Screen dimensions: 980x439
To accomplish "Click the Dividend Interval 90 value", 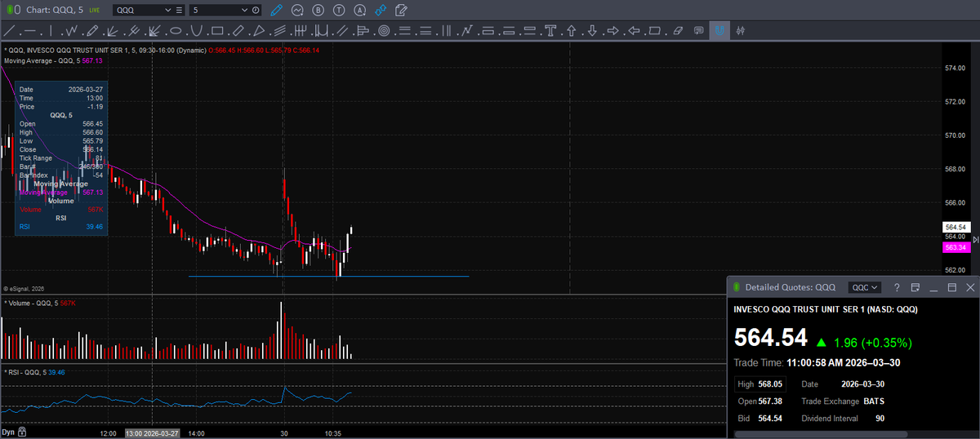I will click(880, 419).
